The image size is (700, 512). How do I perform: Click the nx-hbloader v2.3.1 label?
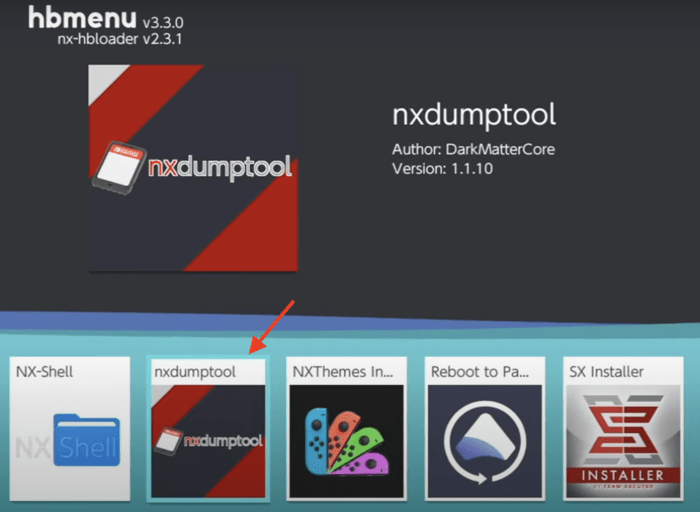(120, 39)
